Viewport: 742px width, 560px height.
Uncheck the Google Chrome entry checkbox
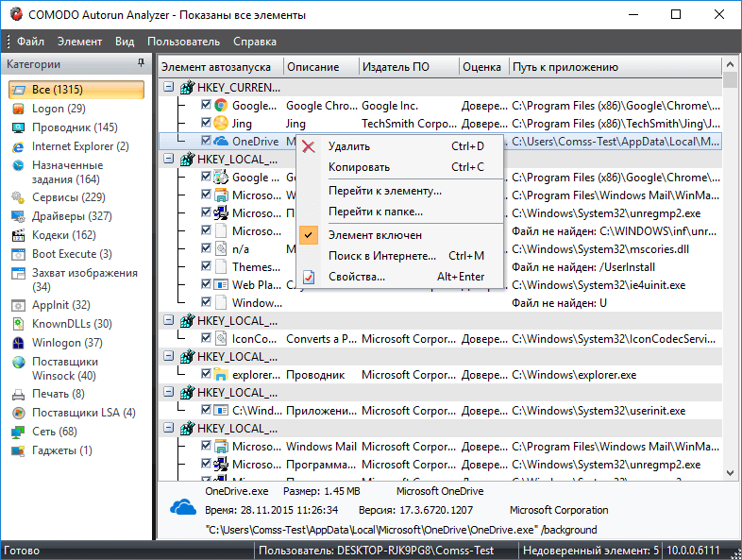coord(206,105)
